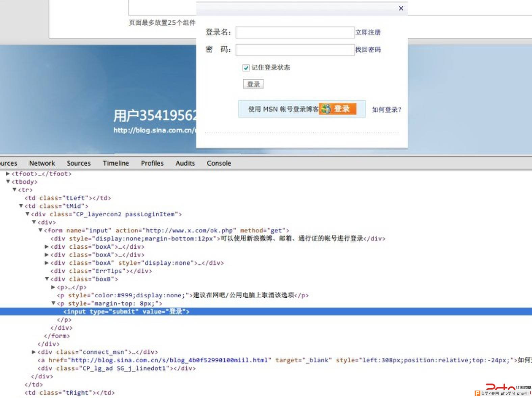
Task: Select the td class tRight row
Action: (x=70, y=393)
